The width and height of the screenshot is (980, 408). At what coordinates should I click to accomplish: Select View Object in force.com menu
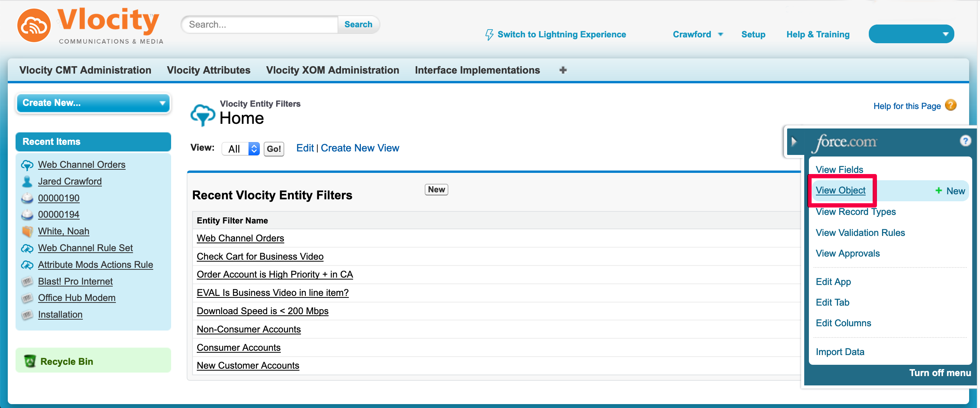840,190
